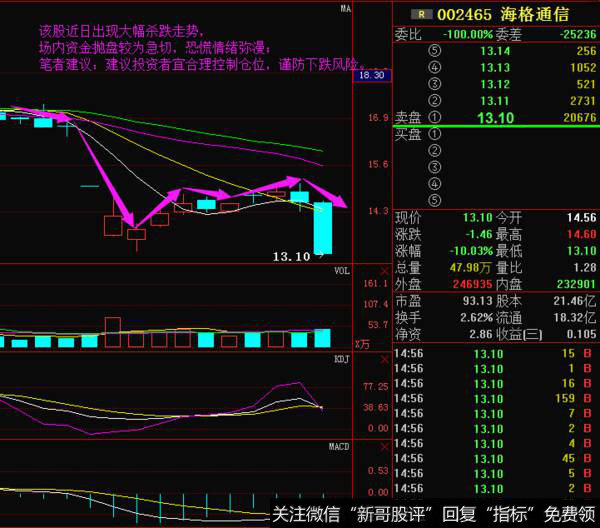Select the 14:56 trade row with volume 159
Screen dimensions: 600x528
click(495, 399)
